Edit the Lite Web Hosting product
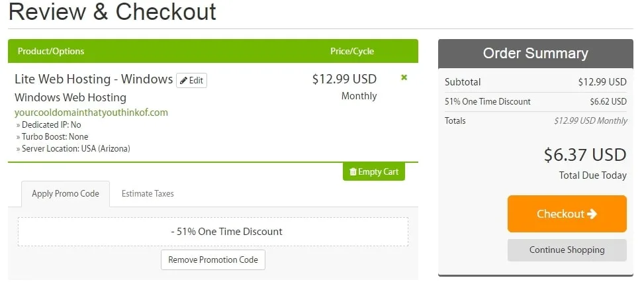 191,81
